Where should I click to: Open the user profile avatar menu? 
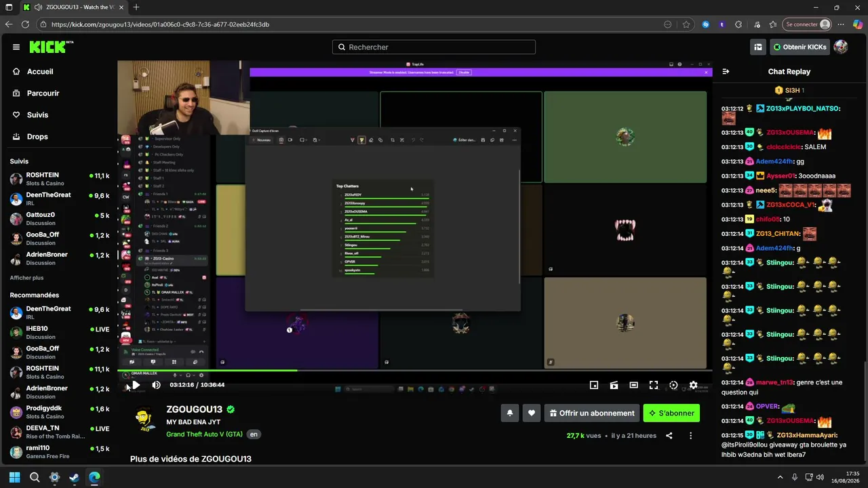(840, 47)
